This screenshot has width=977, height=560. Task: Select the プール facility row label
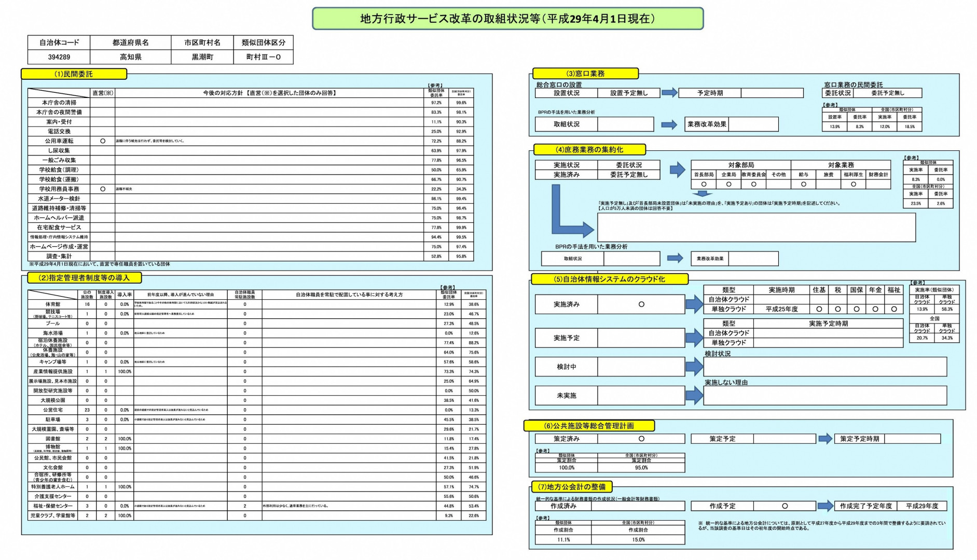(53, 324)
